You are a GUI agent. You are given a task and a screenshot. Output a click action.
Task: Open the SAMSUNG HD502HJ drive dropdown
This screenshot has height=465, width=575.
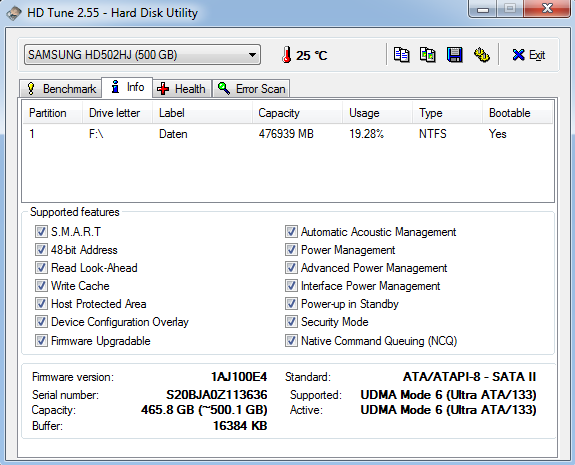(142, 55)
